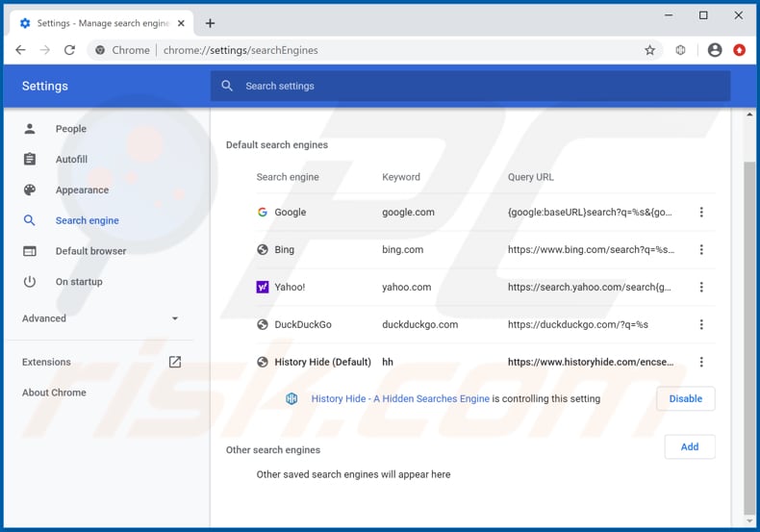The height and width of the screenshot is (532, 760).
Task: Click the duckduckgo.com keyword cell
Action: click(419, 324)
